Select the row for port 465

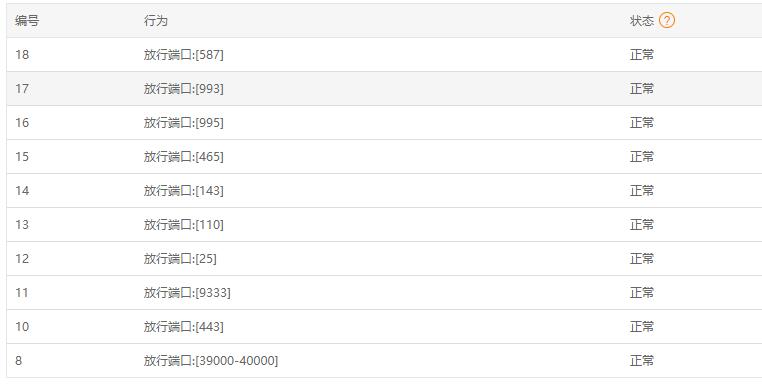click(384, 157)
